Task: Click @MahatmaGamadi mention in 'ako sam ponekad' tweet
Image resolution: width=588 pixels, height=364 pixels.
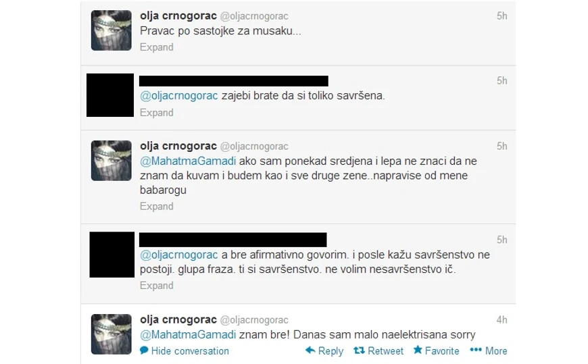Action: (x=188, y=161)
